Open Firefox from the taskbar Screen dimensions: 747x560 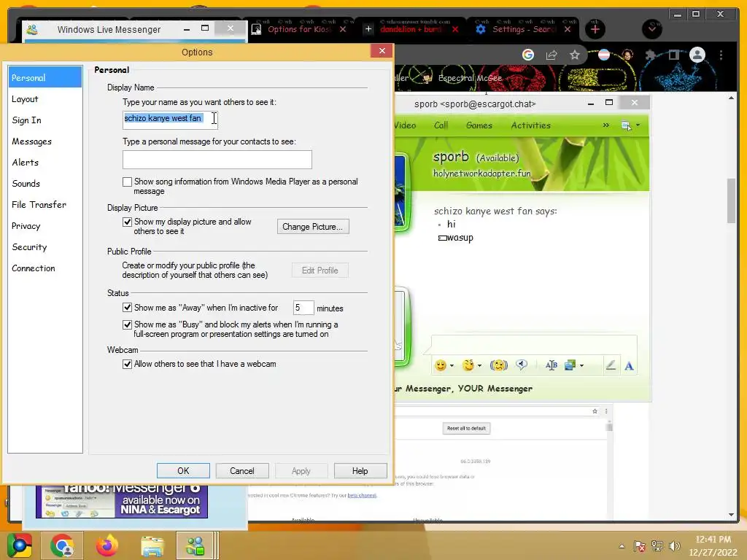(x=107, y=545)
